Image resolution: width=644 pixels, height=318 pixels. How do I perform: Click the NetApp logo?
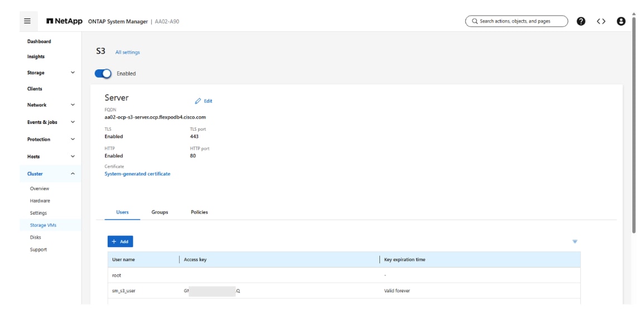pos(64,21)
